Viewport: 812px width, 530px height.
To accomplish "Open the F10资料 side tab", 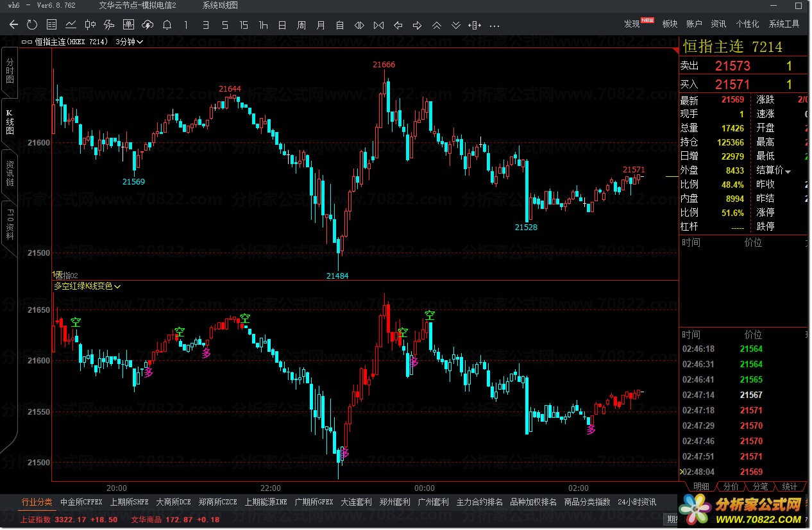I will coord(10,222).
